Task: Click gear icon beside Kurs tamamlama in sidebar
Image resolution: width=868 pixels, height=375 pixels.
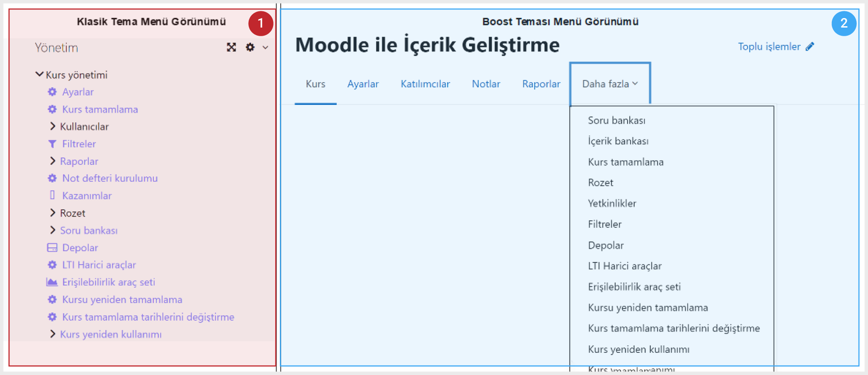Action: (52, 109)
